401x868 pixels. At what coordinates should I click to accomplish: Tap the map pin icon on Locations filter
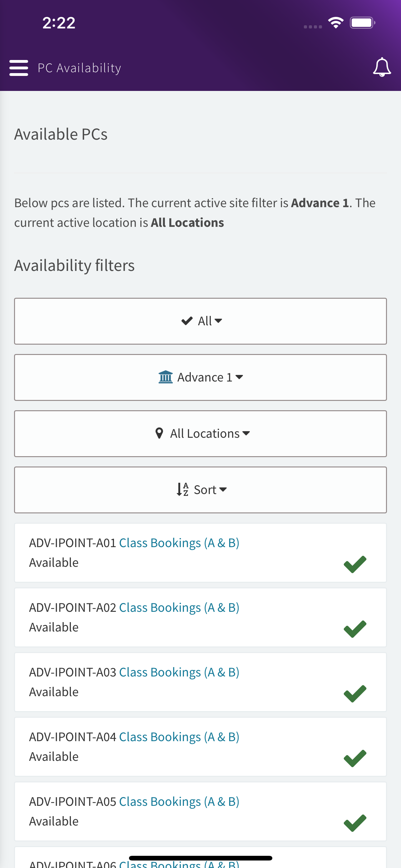click(x=159, y=433)
